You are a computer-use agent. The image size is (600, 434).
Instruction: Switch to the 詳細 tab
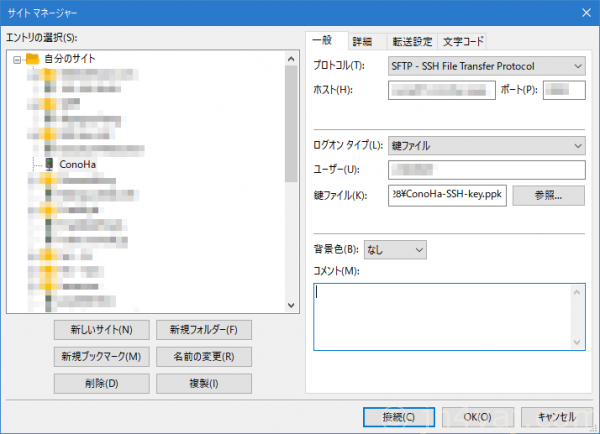coord(362,41)
